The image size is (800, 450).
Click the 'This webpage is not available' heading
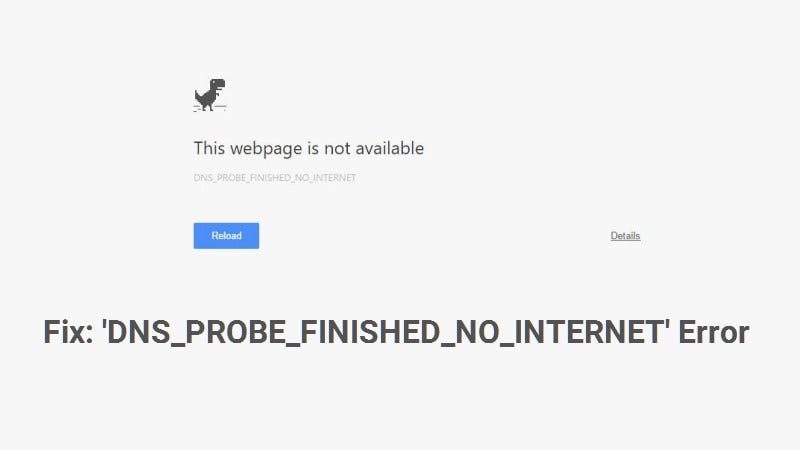tap(309, 148)
